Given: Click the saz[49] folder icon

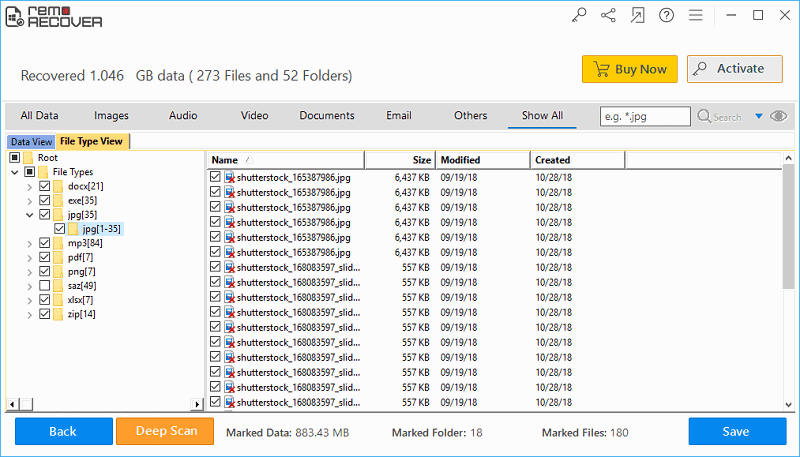Looking at the screenshot, I should coord(58,286).
